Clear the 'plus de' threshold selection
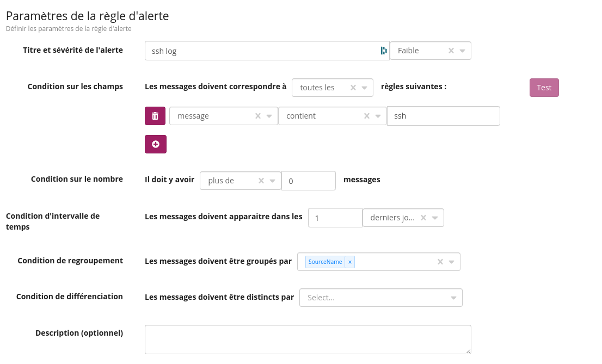Viewport: 602px width, 364px height. pos(261,181)
